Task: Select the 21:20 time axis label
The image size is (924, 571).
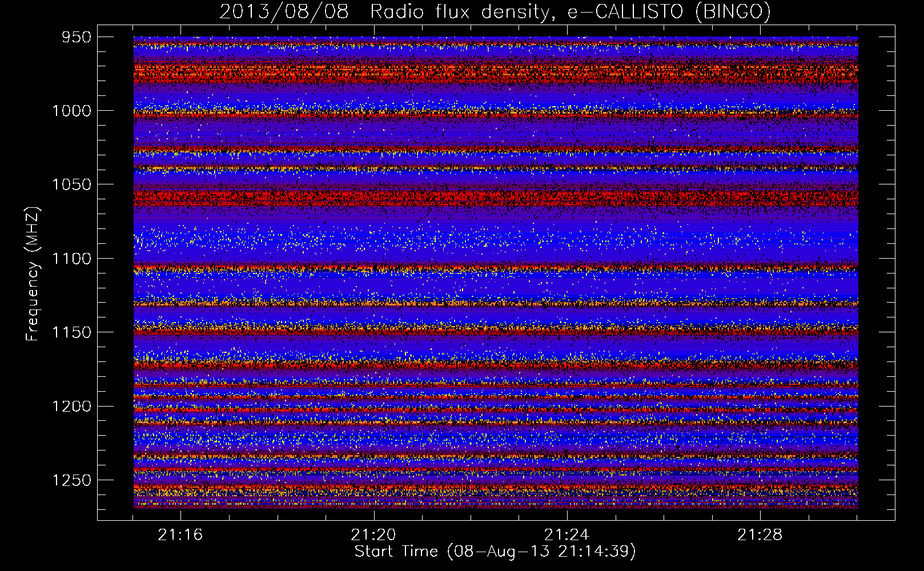Action: point(373,535)
